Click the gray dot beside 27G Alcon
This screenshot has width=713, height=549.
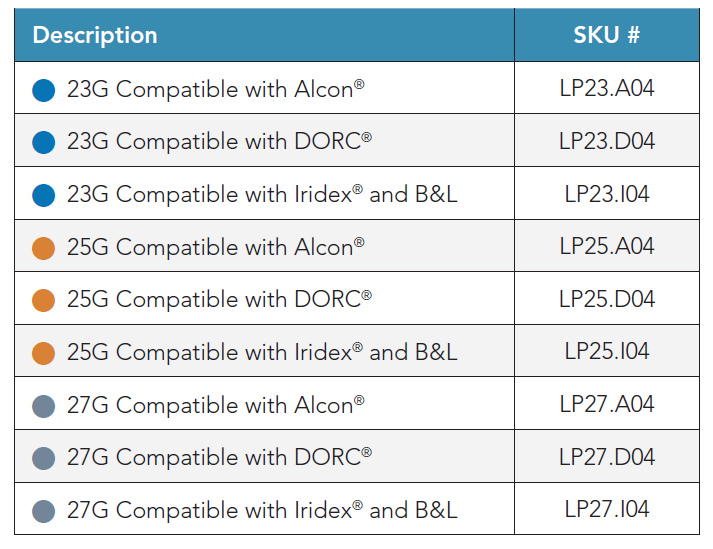point(43,406)
